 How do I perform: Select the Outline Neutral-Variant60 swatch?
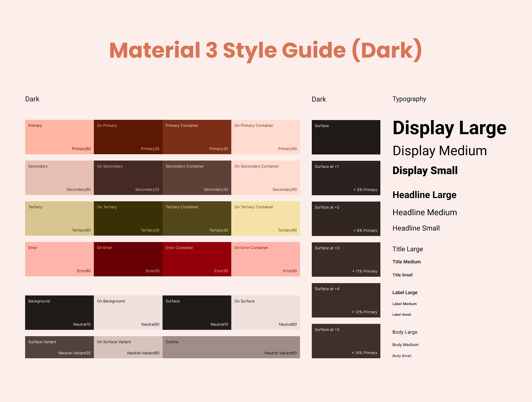click(x=231, y=347)
